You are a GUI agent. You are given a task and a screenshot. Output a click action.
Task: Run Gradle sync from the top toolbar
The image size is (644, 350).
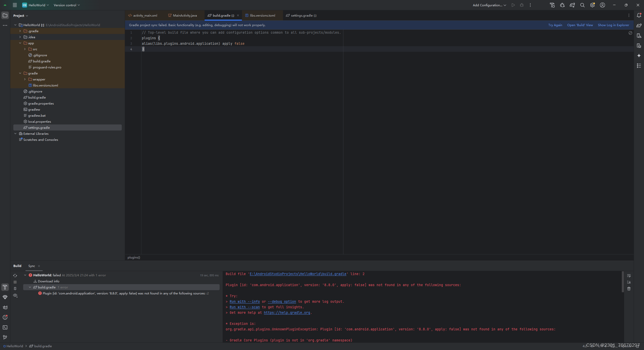coord(573,5)
